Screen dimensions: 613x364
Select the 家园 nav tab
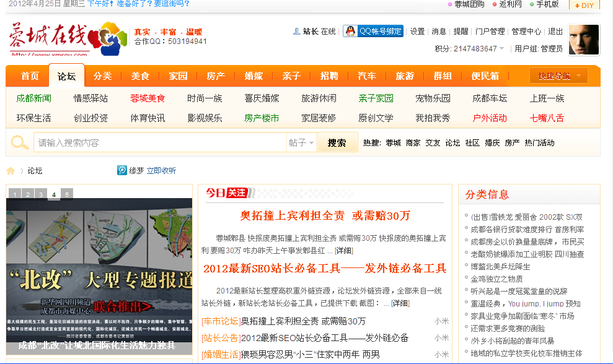tap(178, 76)
